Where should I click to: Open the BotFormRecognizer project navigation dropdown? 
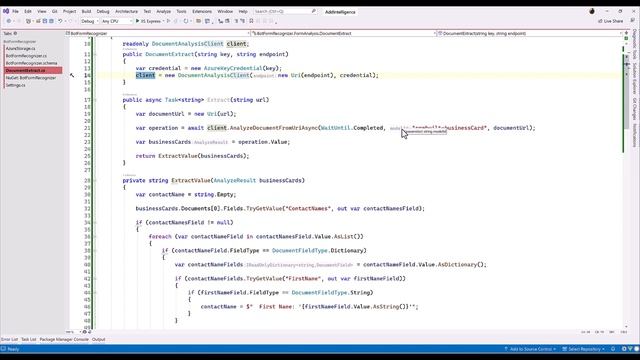click(x=158, y=33)
